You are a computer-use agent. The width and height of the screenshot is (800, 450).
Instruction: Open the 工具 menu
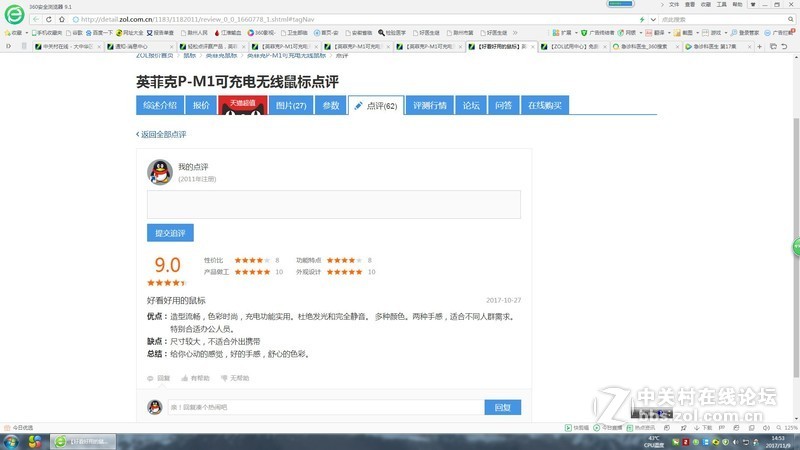point(721,5)
